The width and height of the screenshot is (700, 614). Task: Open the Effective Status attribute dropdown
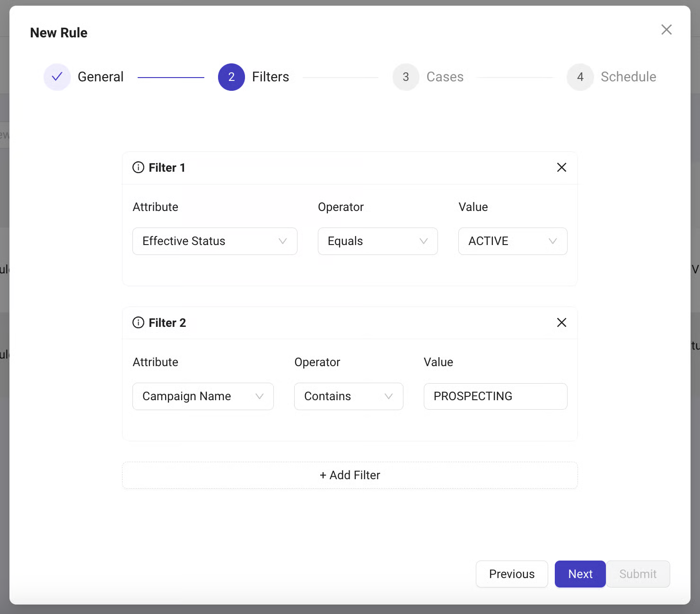[215, 241]
